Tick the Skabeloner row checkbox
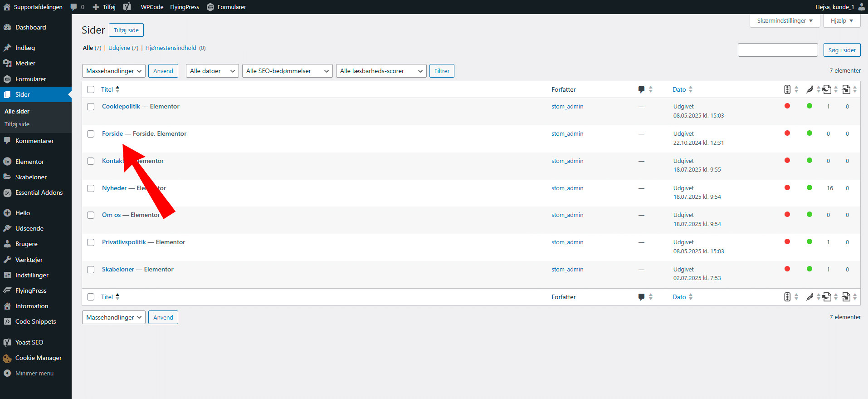This screenshot has width=868, height=399. click(91, 270)
